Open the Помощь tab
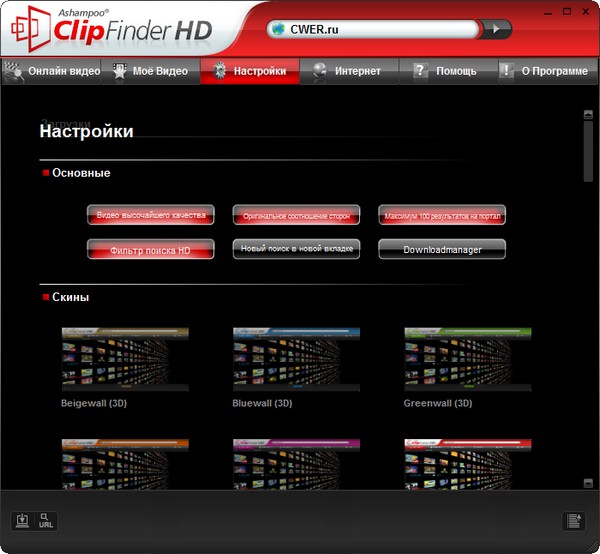Viewport: 600px width, 554px height. coord(447,71)
